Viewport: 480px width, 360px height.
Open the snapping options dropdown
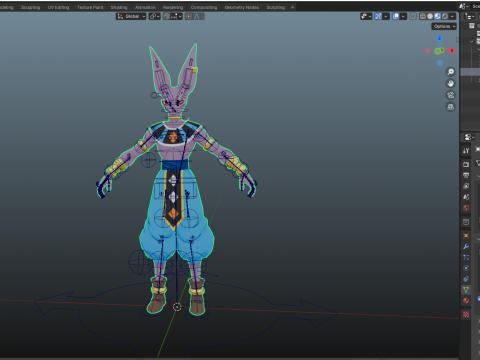176,16
